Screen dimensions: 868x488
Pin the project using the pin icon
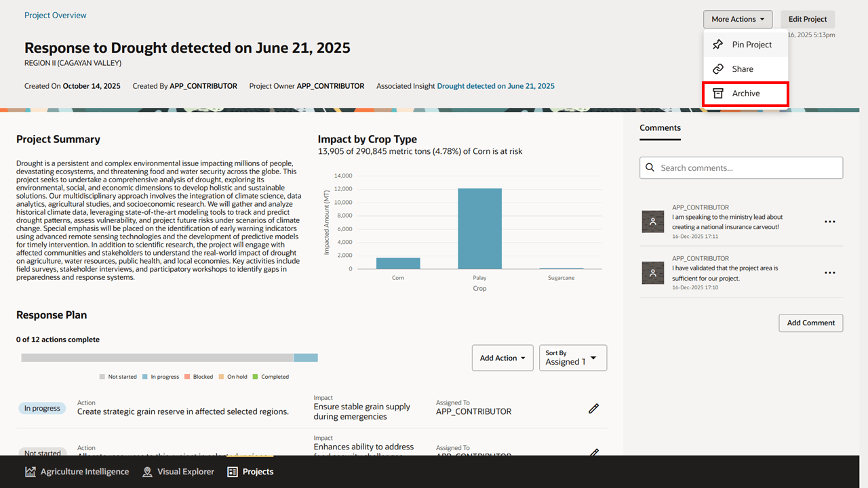point(718,44)
